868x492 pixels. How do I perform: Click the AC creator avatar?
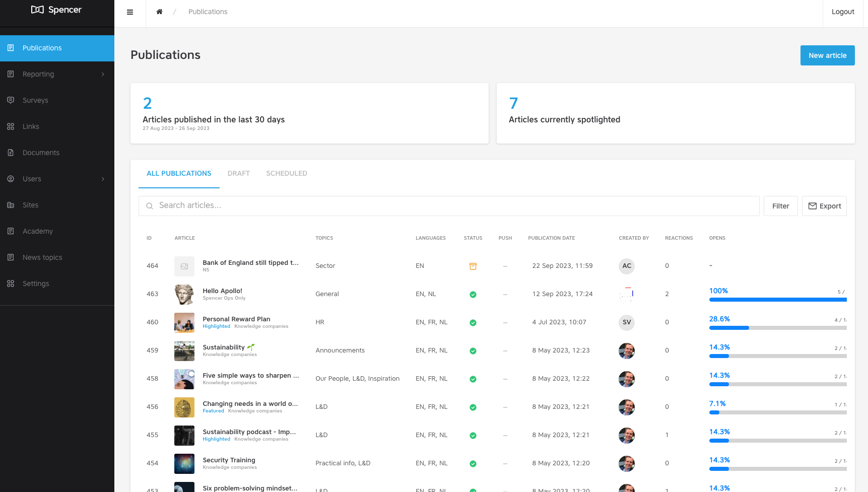(627, 266)
